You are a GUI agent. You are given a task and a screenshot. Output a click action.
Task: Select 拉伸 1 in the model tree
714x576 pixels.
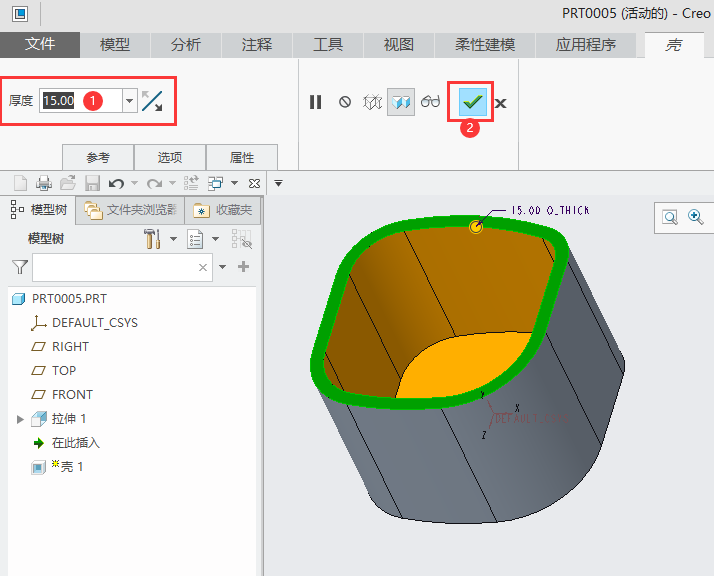tap(69, 418)
